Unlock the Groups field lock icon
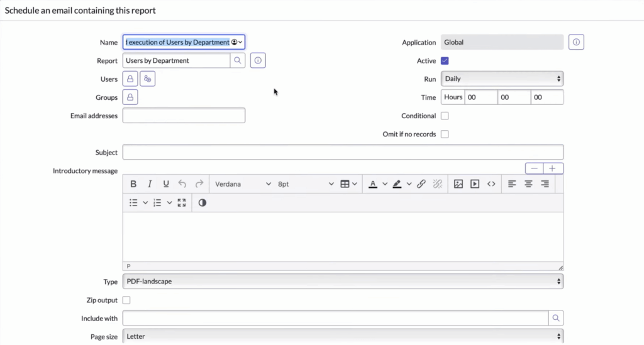The image size is (644, 345). [x=130, y=97]
